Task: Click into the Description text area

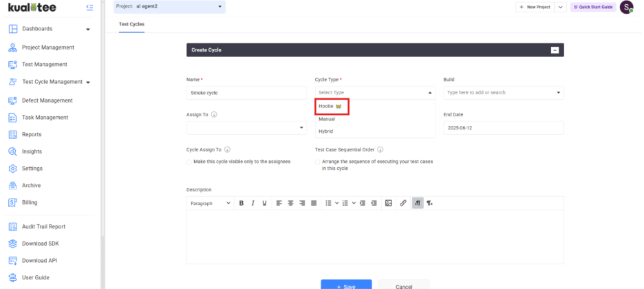Action: [375, 237]
